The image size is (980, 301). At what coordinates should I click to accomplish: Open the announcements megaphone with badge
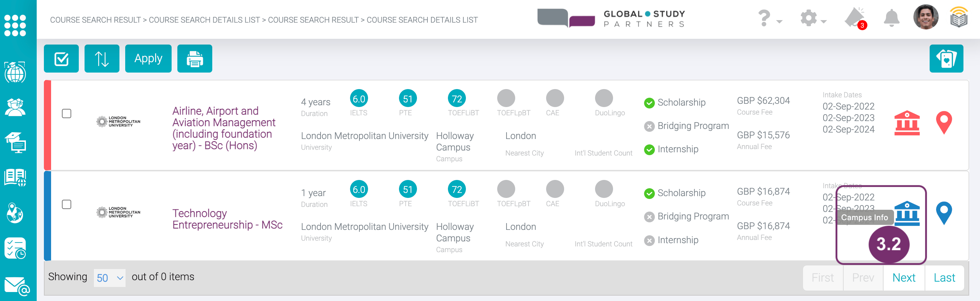(x=854, y=18)
